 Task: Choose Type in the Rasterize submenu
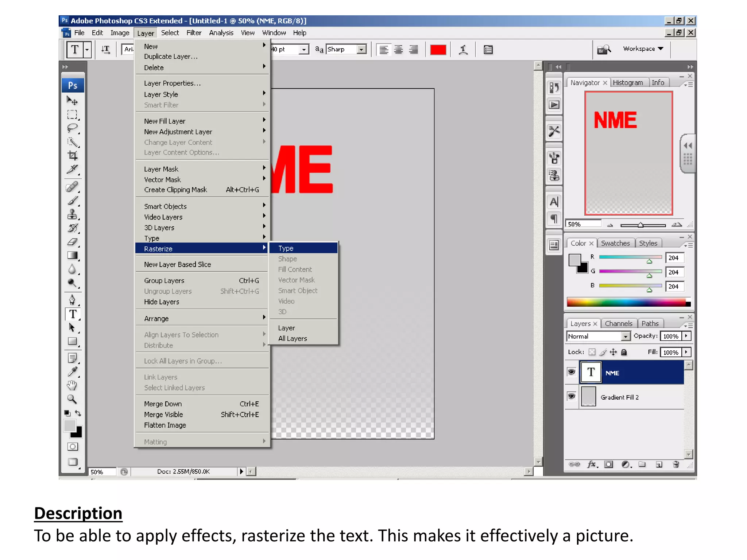pyautogui.click(x=303, y=248)
